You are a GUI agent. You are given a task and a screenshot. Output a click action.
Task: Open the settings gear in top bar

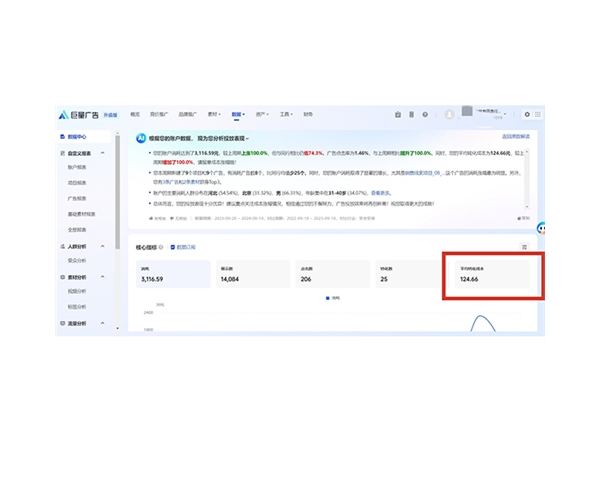tap(527, 114)
